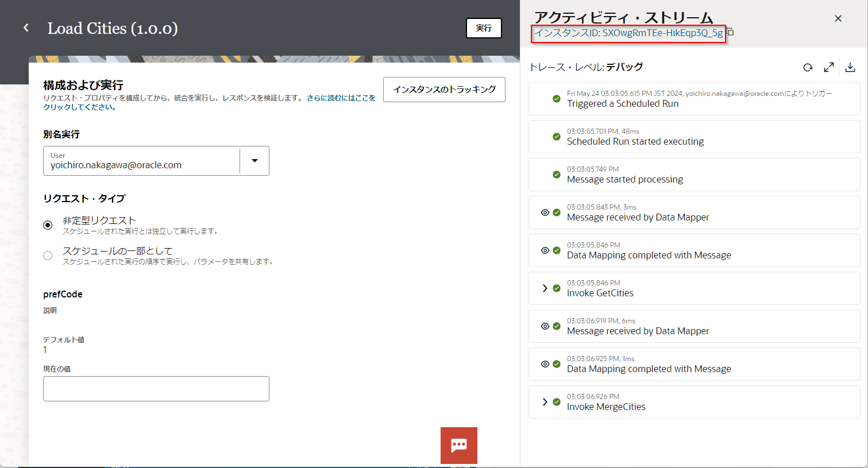
Task: Copy the instance ID with the copy icon
Action: 731,33
